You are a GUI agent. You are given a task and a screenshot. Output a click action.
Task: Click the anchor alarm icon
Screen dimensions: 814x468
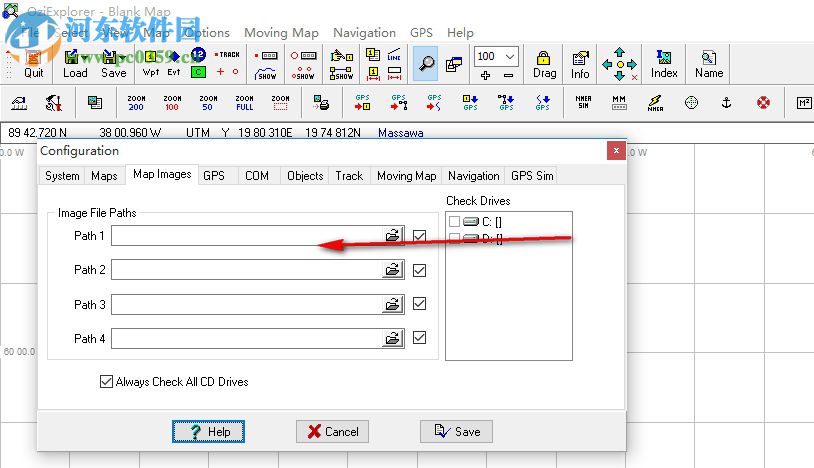(726, 103)
